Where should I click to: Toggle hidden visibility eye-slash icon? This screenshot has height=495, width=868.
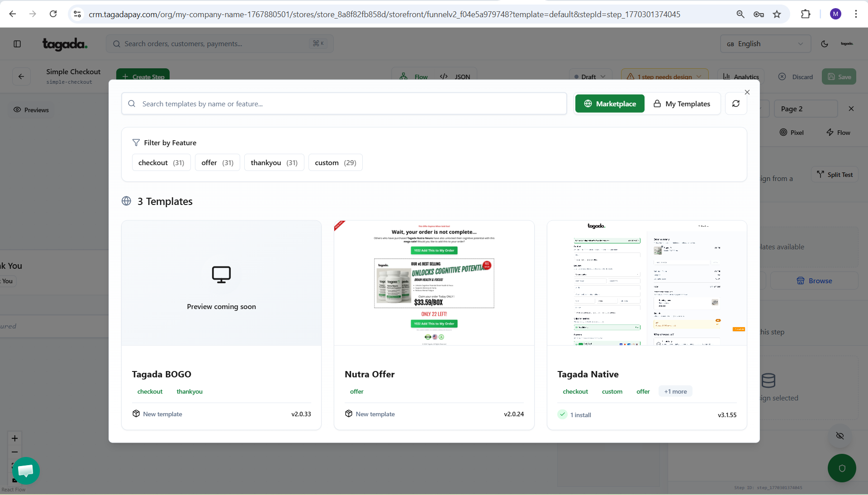840,436
